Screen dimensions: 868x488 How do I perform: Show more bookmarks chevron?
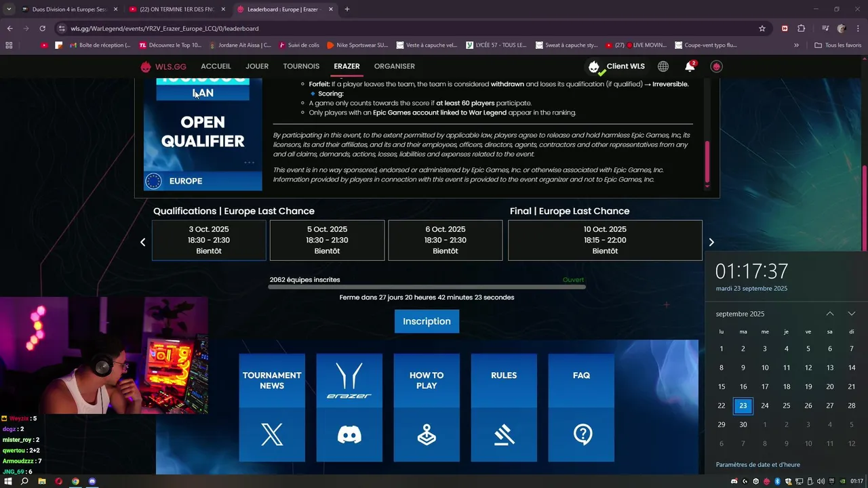(x=796, y=45)
